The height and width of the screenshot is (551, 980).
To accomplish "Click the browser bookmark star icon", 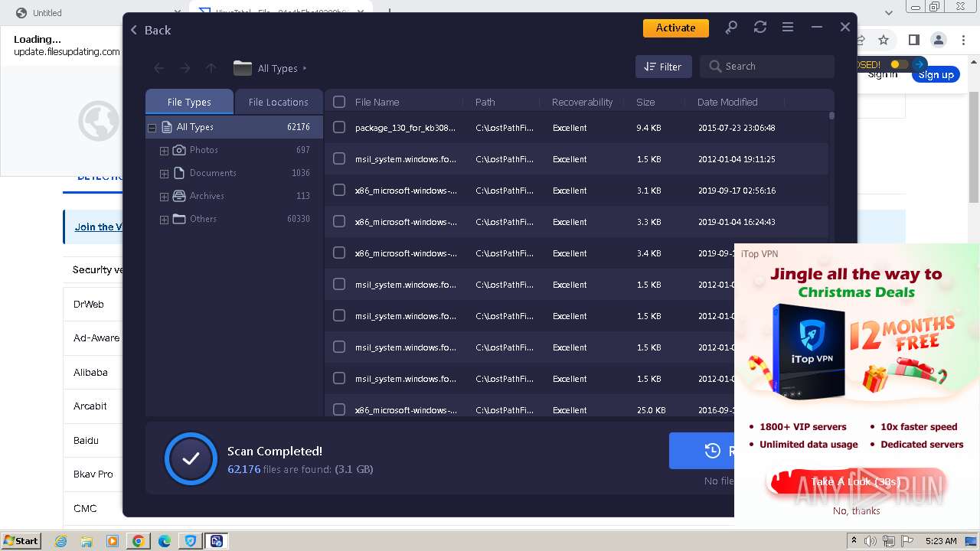I will [884, 40].
